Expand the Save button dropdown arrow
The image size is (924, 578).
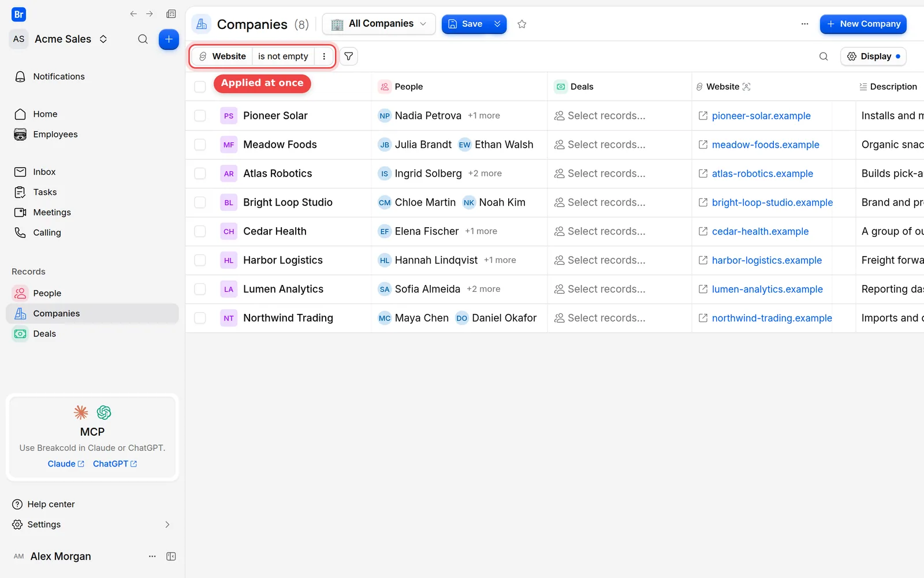(x=497, y=24)
